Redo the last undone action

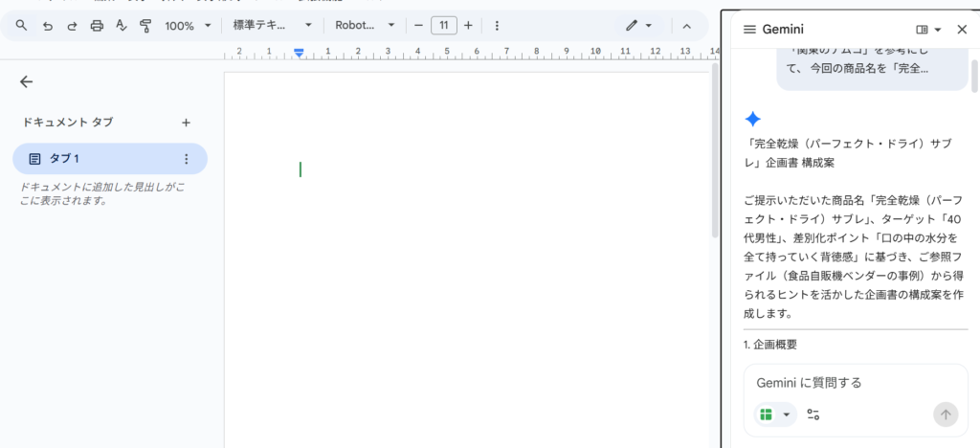point(72,26)
